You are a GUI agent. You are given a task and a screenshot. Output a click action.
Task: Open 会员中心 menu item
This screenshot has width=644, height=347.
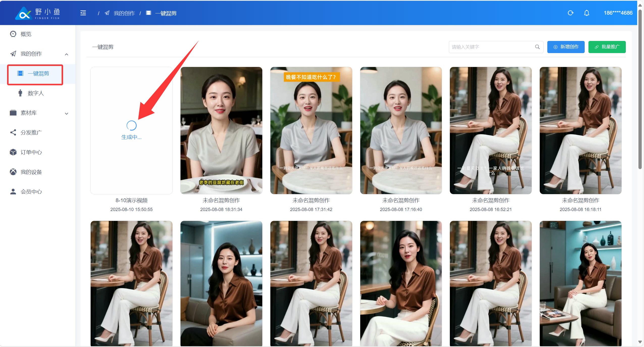click(x=31, y=192)
